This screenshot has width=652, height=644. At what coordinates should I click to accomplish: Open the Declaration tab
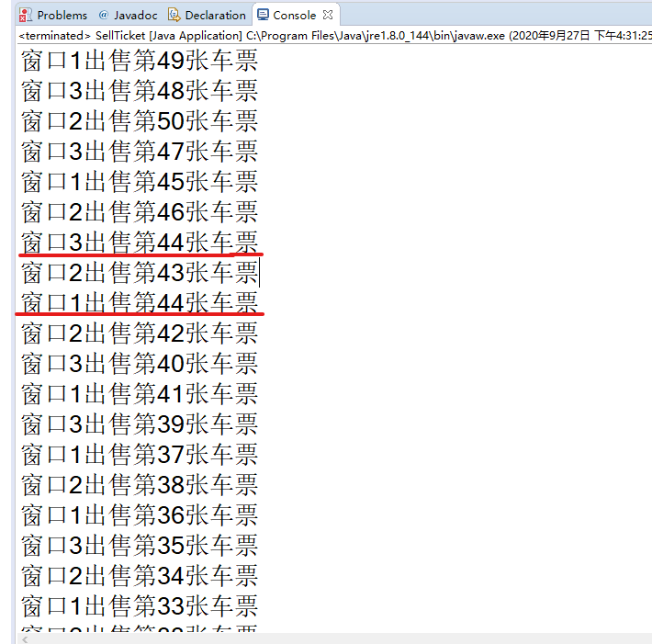pyautogui.click(x=207, y=16)
